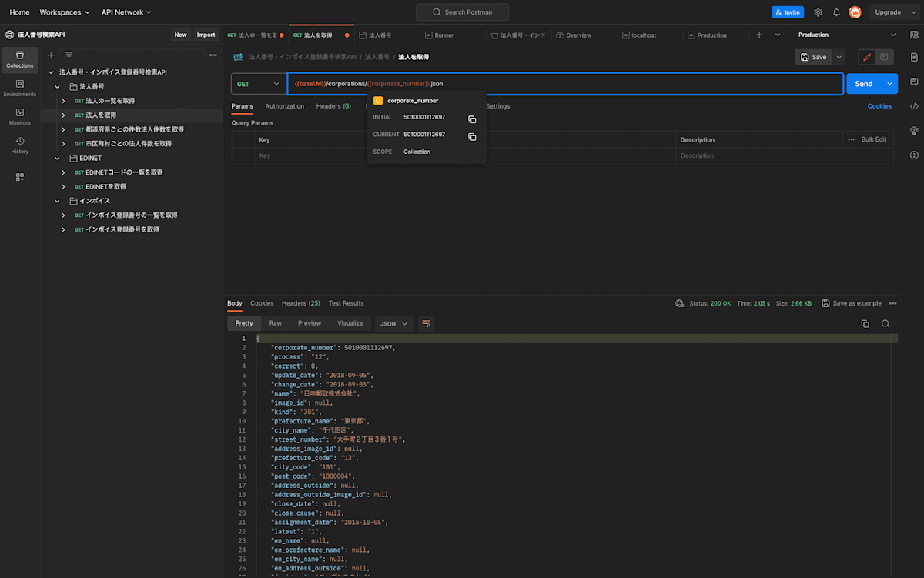Screen dimensions: 924x578
Task: Copy the CURRENT corporate_number value
Action: click(x=472, y=137)
